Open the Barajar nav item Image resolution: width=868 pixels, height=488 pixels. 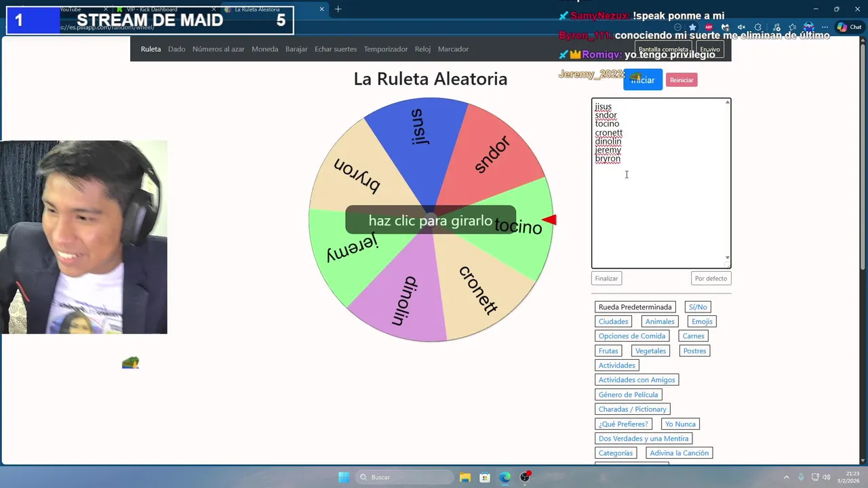click(x=296, y=49)
